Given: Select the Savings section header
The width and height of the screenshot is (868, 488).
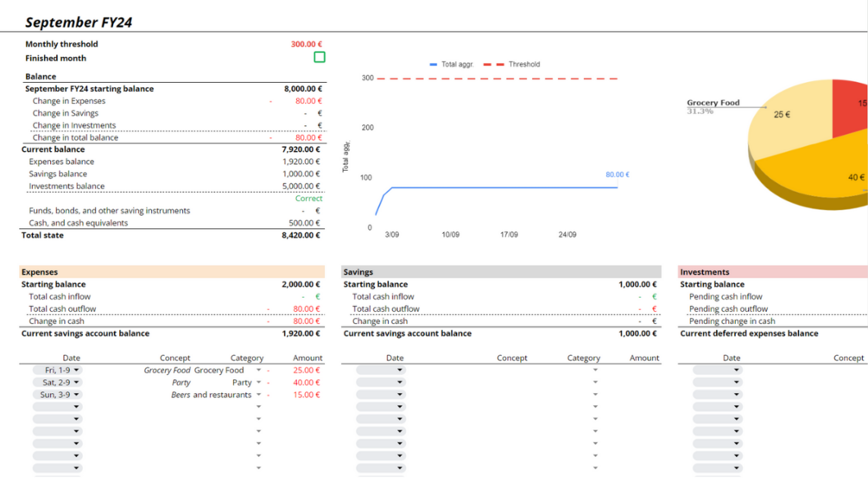Looking at the screenshot, I should click(x=501, y=272).
